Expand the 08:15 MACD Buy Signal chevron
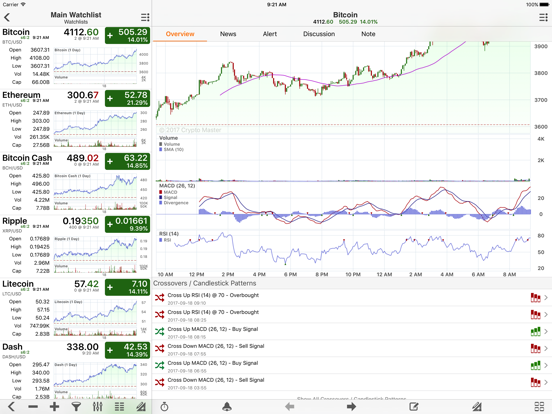552x414 pixels. coord(546,332)
